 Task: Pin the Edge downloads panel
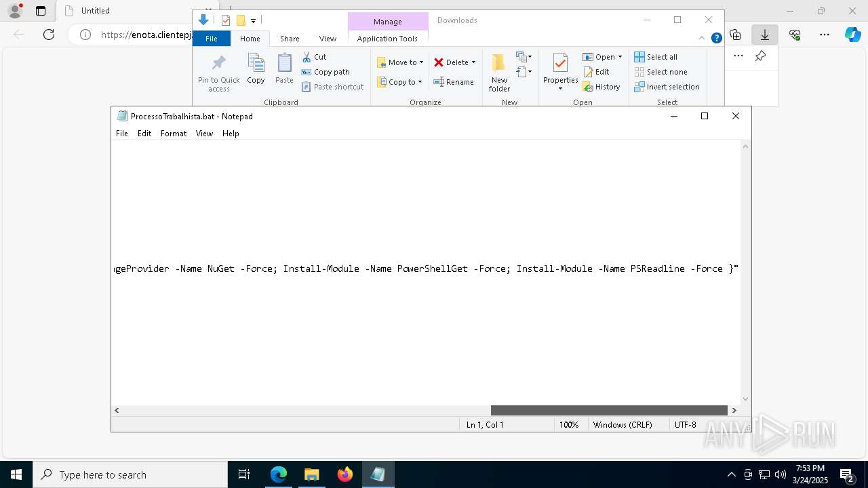pos(761,56)
